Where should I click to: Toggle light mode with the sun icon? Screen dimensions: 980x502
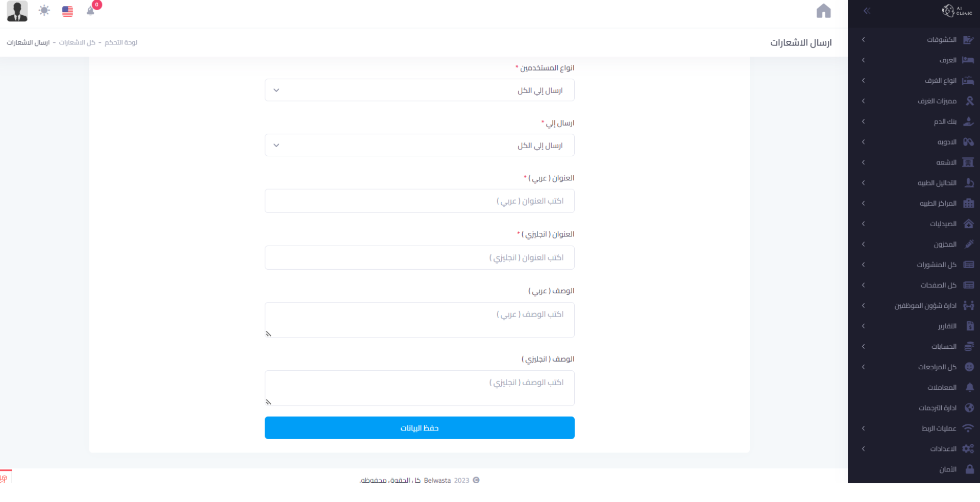(x=44, y=11)
